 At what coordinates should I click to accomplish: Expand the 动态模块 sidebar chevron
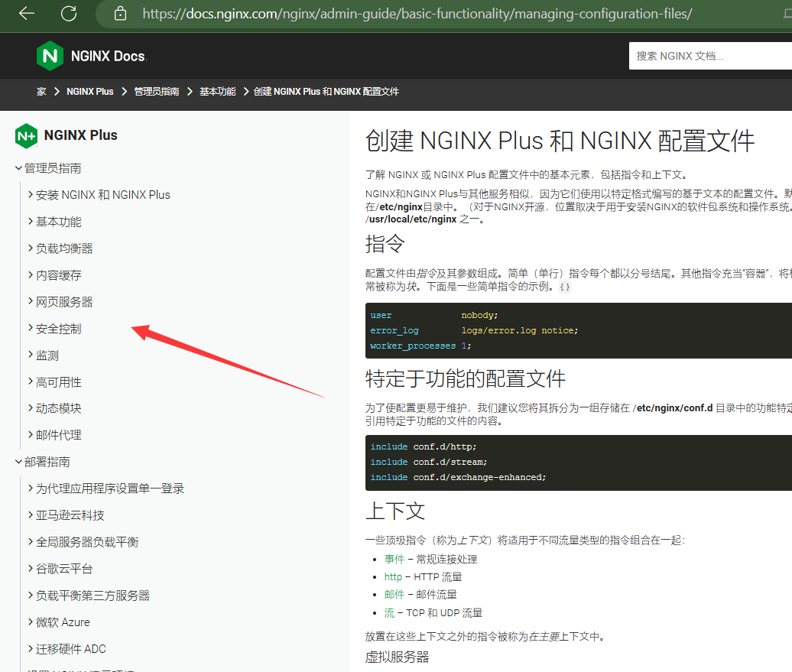(31, 407)
